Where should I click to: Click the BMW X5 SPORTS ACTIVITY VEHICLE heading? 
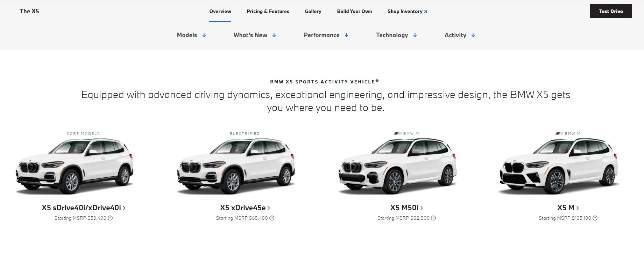pos(324,82)
